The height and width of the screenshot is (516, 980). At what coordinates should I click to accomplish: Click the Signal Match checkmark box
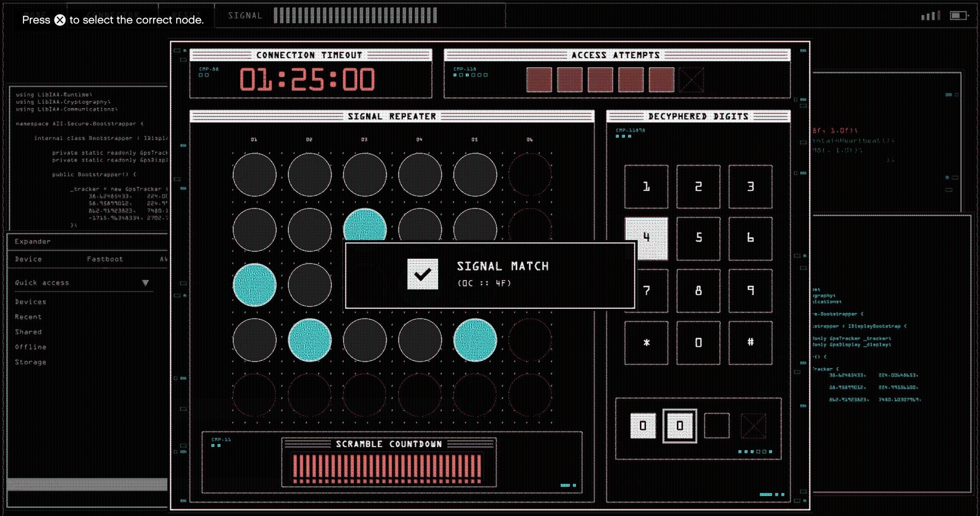click(422, 274)
